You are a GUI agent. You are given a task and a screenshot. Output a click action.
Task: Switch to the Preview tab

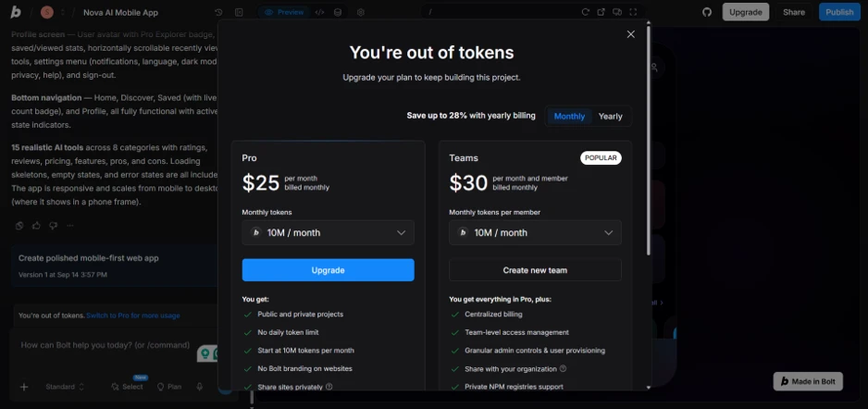coord(284,12)
